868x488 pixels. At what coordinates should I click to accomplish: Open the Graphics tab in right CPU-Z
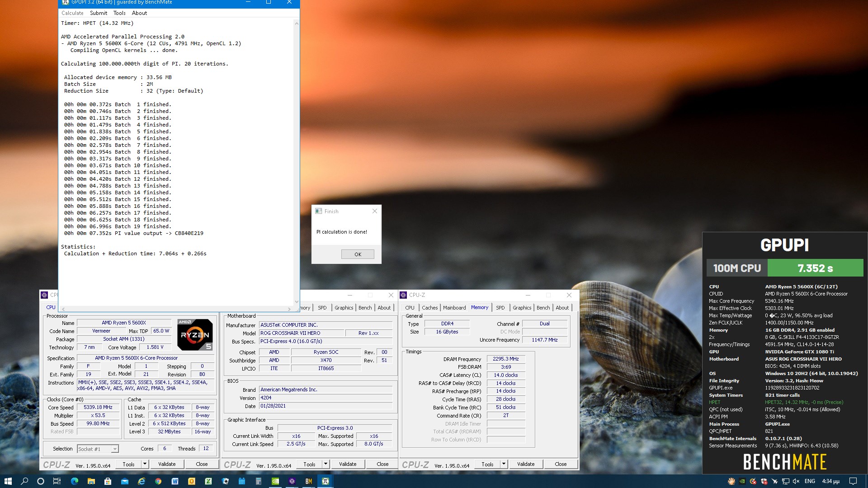point(522,308)
